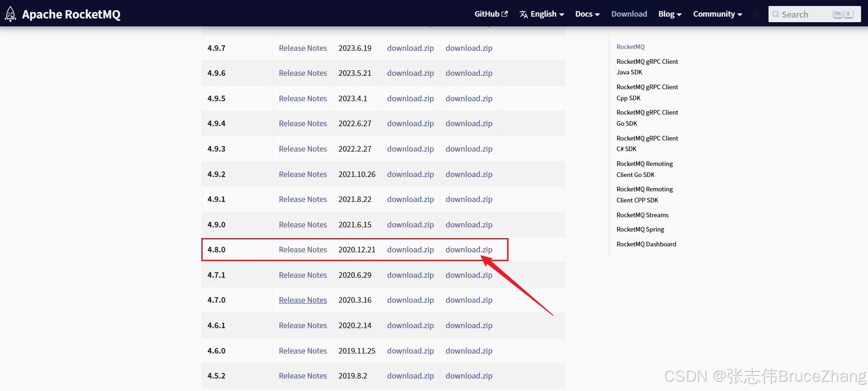
Task: Expand the English language dropdown
Action: [x=542, y=14]
